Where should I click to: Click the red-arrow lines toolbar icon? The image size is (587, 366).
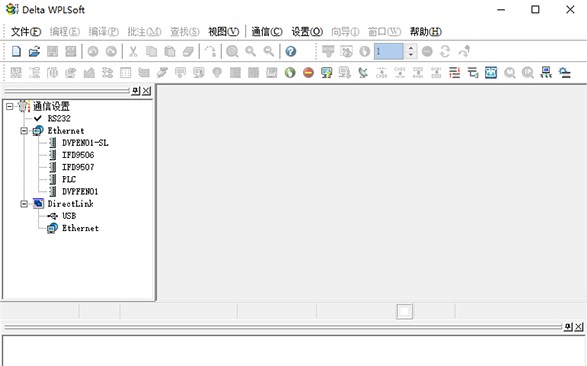[454, 72]
